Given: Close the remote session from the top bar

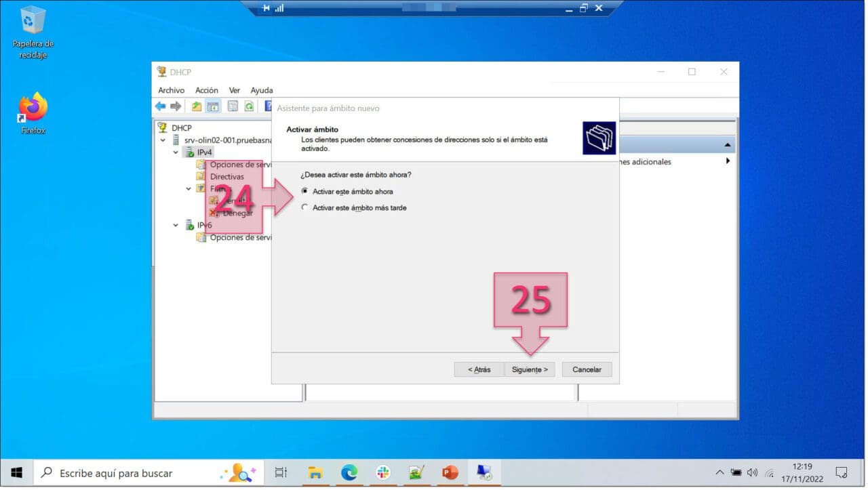Looking at the screenshot, I should click(599, 8).
